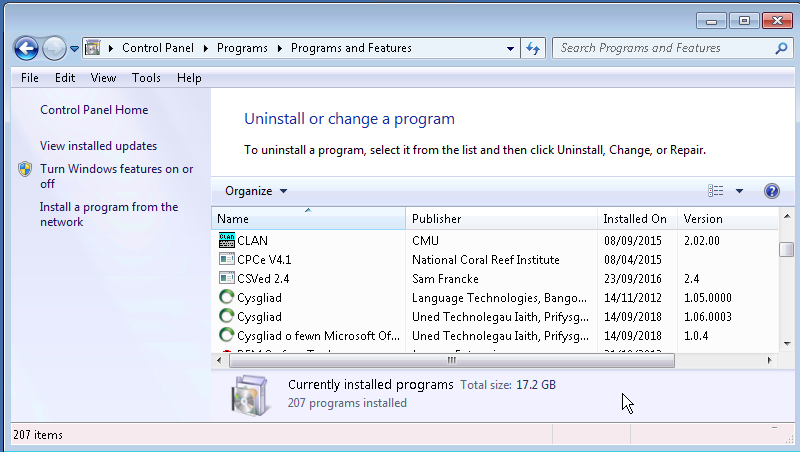The image size is (800, 452).
Task: Click version 2.02.00
Action: click(702, 240)
